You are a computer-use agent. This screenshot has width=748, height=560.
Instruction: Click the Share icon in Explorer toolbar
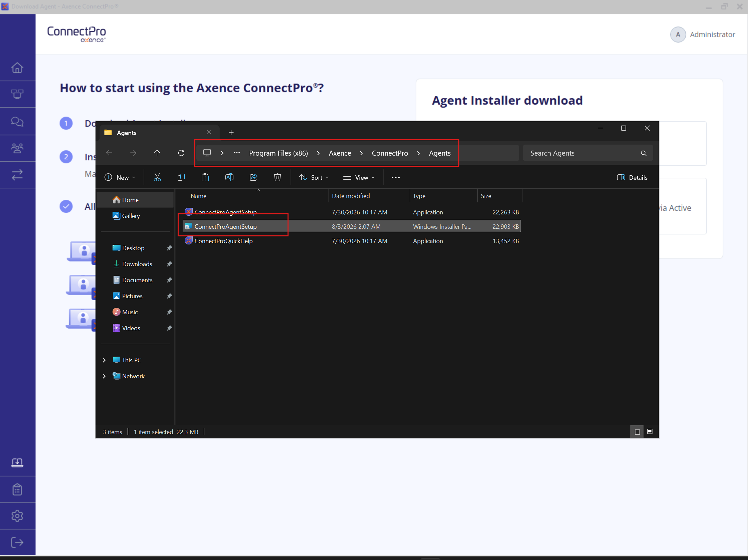253,178
